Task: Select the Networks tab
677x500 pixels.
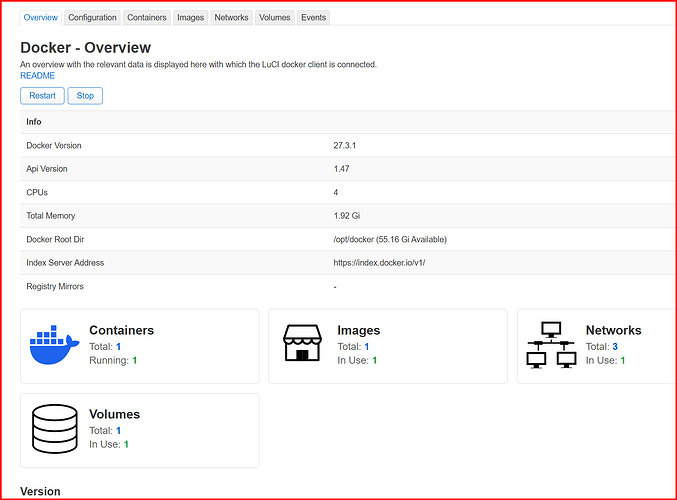Action: point(231,18)
